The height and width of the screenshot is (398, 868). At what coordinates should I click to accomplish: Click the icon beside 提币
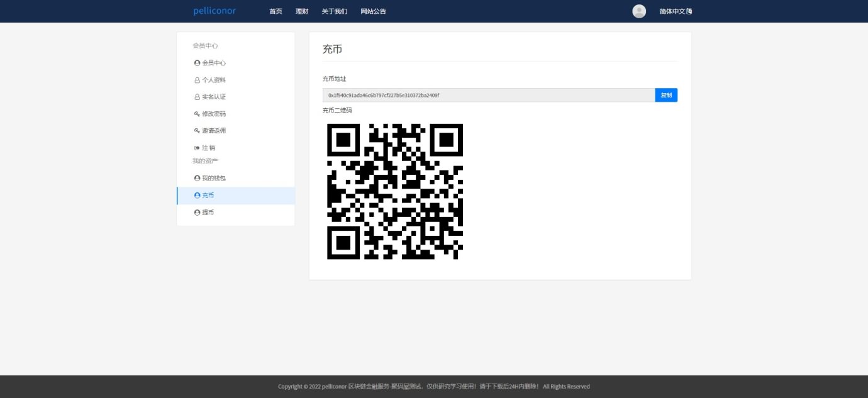point(197,213)
